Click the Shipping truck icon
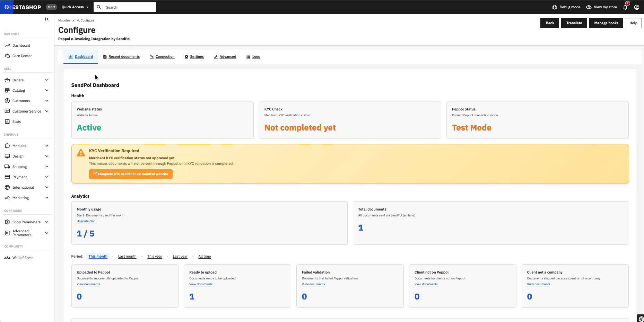644x322 pixels. [7, 167]
